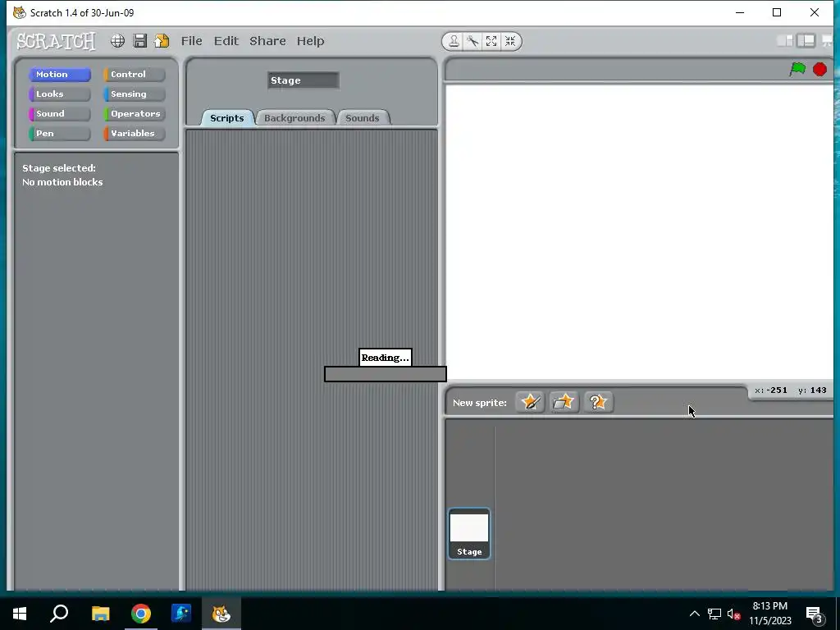840x630 pixels.
Task: Click the blue taskbar app icon
Action: [x=181, y=614]
